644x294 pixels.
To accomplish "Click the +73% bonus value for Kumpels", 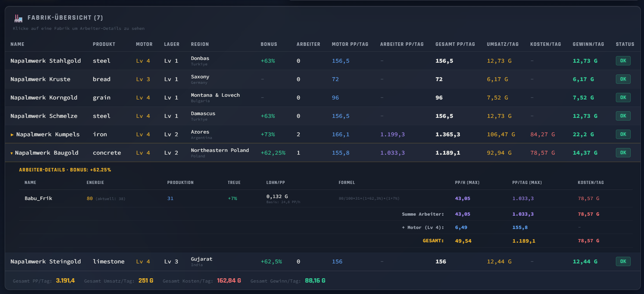I will pos(268,134).
